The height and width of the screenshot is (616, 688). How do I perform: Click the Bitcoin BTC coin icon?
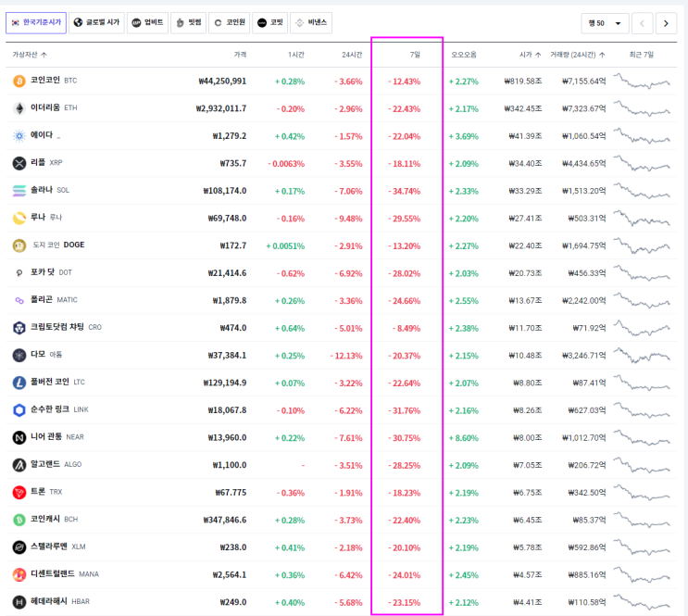[x=19, y=82]
